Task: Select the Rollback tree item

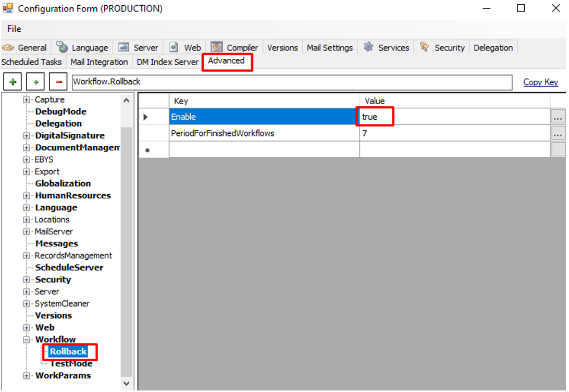Action: tap(68, 351)
